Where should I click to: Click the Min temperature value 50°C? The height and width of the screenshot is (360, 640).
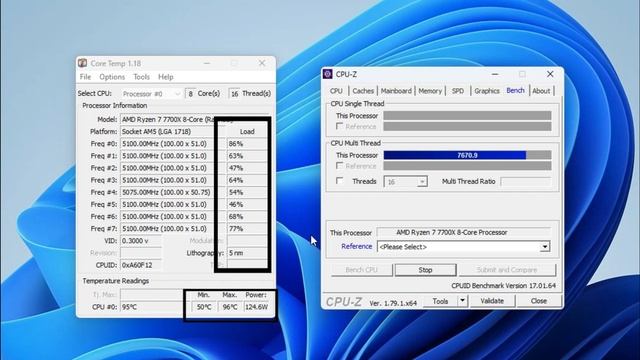point(204,307)
